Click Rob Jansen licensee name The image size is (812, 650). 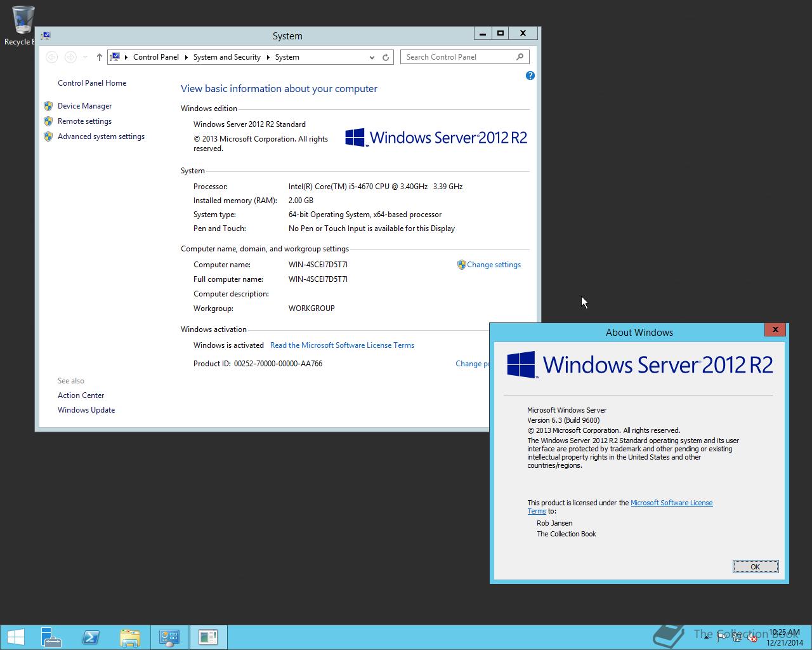[554, 524]
